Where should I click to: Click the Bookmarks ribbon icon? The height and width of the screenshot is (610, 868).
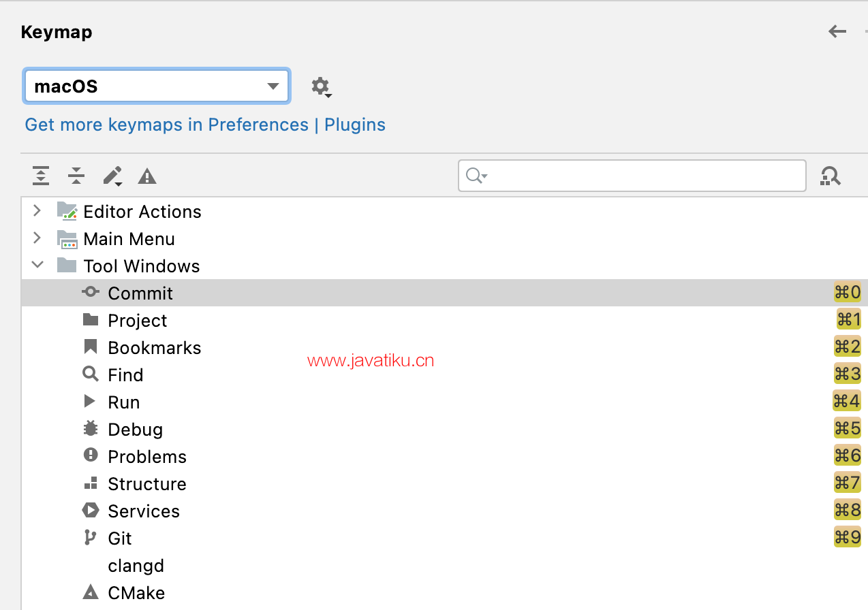(91, 347)
